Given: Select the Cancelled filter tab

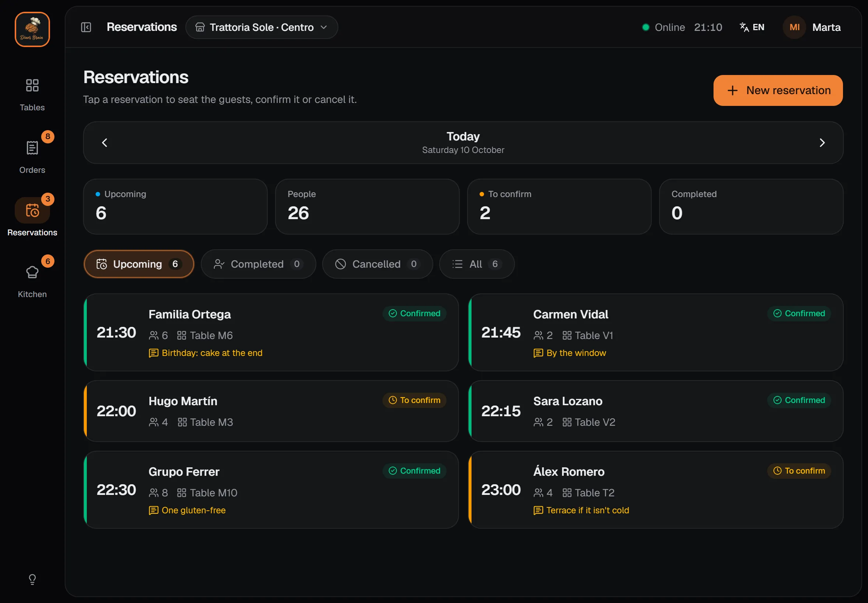Looking at the screenshot, I should pos(377,264).
